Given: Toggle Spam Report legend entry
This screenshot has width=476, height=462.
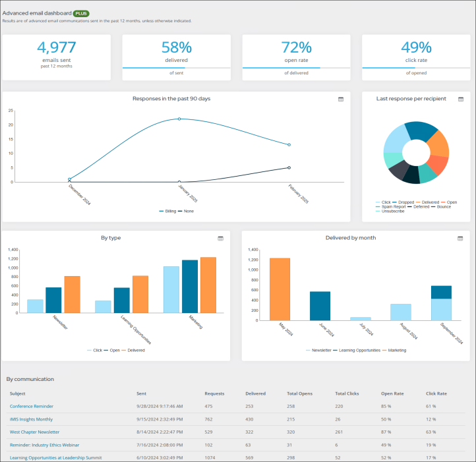Looking at the screenshot, I should [x=391, y=207].
